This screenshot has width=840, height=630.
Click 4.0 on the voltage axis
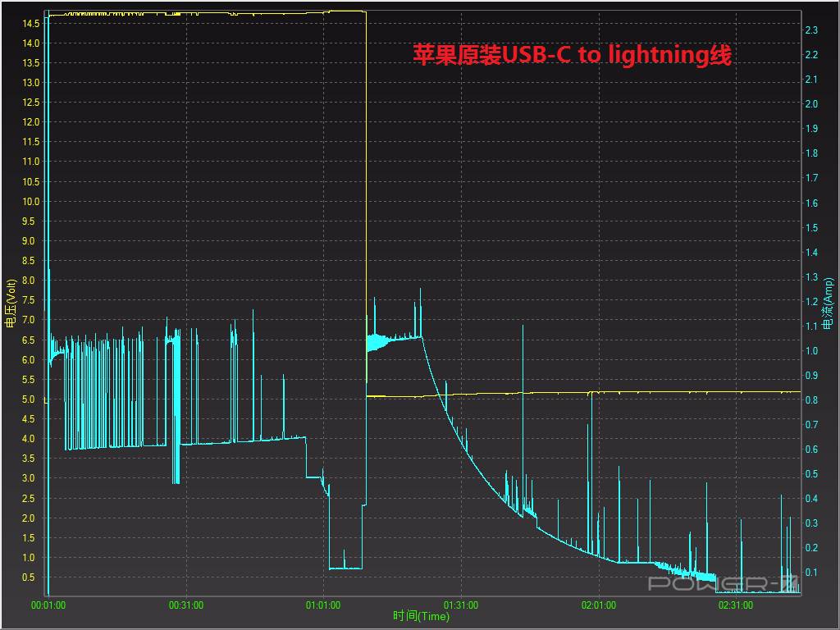[29, 439]
